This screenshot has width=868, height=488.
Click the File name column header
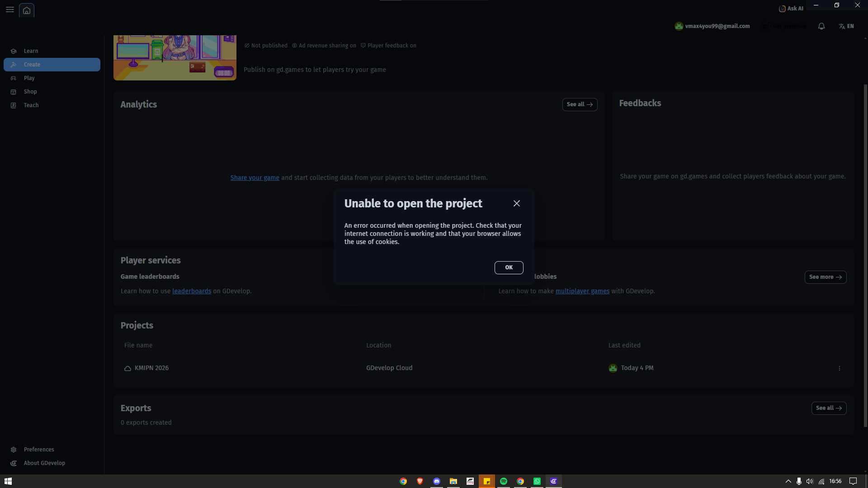click(138, 345)
